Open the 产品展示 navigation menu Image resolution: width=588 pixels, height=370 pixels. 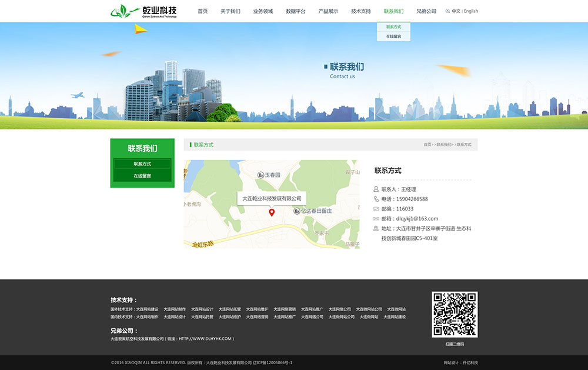click(328, 11)
